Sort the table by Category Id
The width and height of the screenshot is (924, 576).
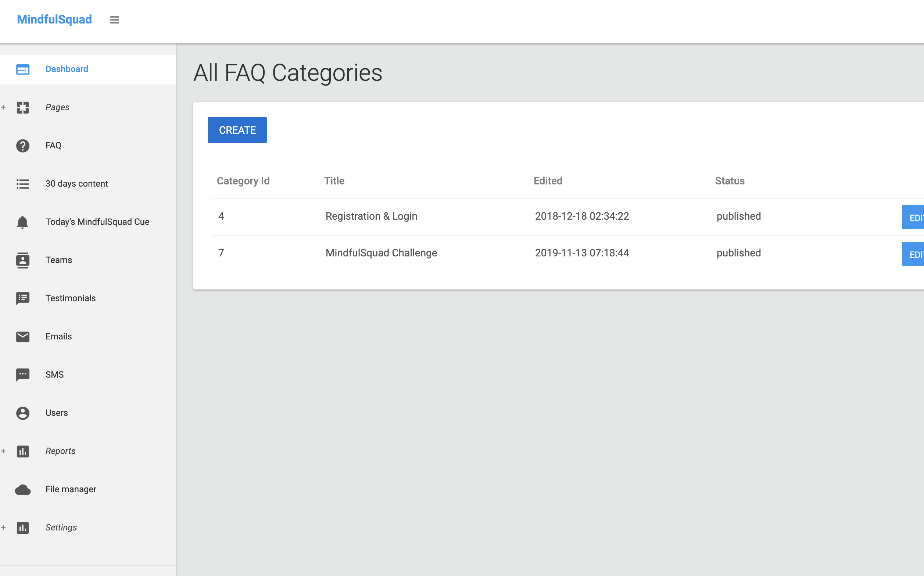tap(243, 181)
